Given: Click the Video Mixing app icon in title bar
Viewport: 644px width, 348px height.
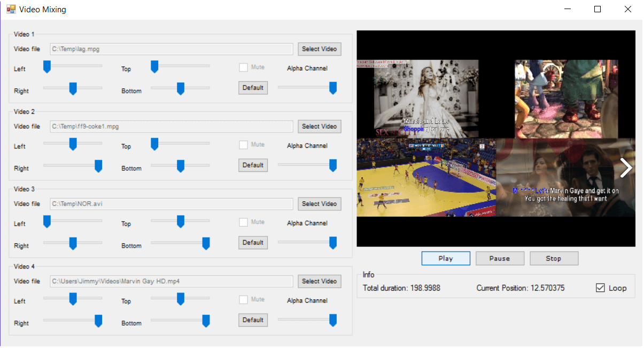Looking at the screenshot, I should click(x=11, y=9).
